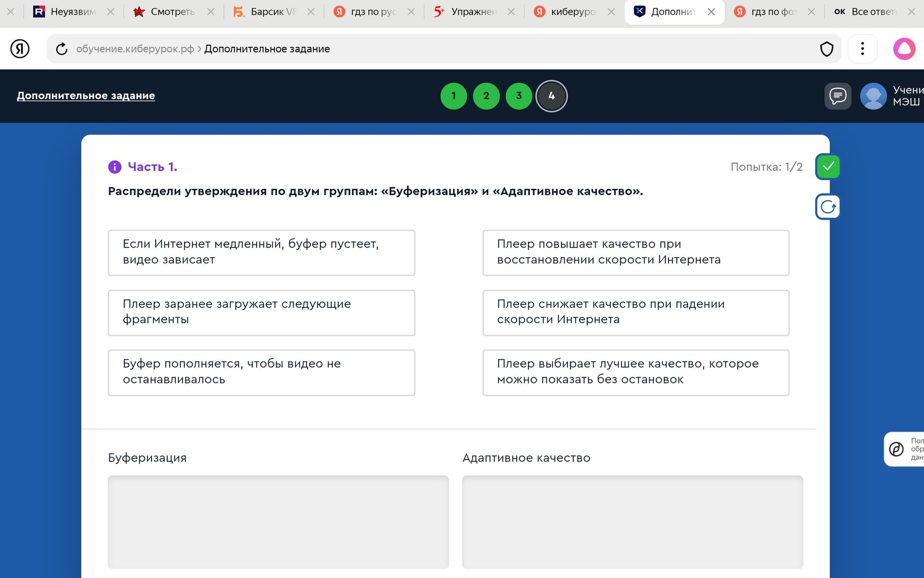924x578 pixels.
Task: Select card 'Если Интернет медленный, буфер пустеет'
Action: 261,252
